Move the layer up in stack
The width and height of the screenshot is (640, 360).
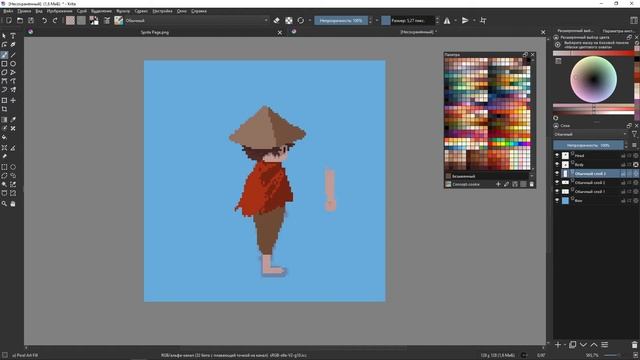(594, 345)
